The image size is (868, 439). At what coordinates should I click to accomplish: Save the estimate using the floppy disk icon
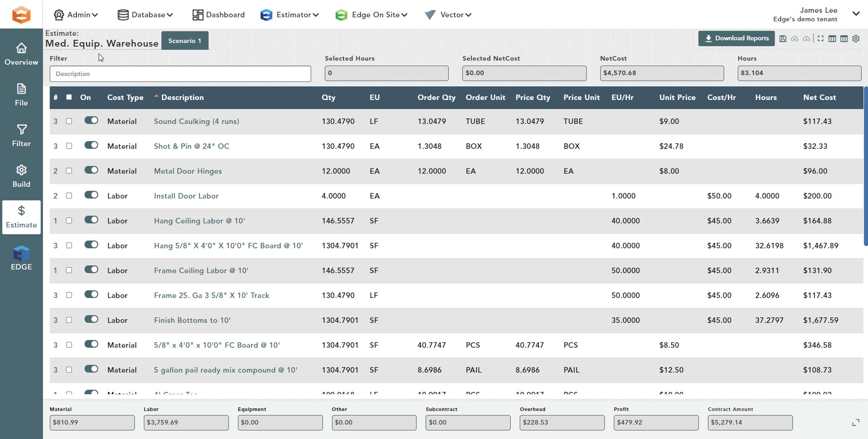pyautogui.click(x=783, y=39)
